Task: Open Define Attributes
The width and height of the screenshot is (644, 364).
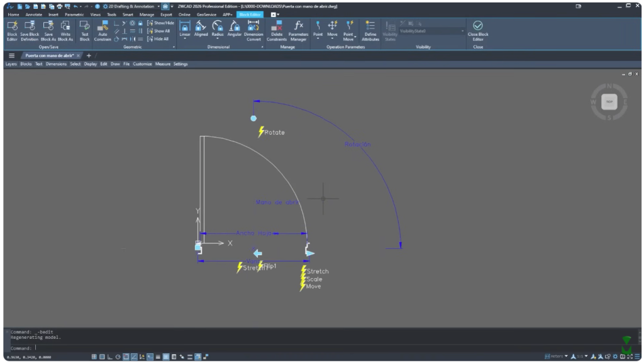Action: (370, 31)
